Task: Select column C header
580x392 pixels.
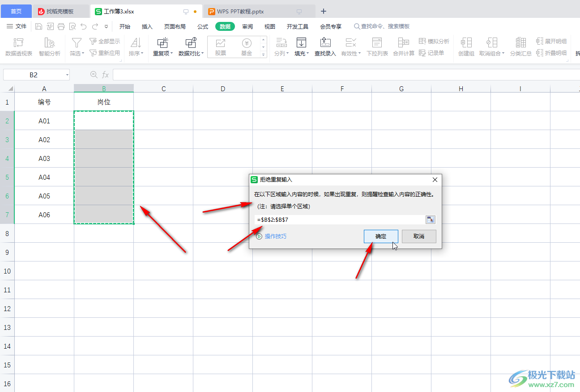Action: pos(163,89)
